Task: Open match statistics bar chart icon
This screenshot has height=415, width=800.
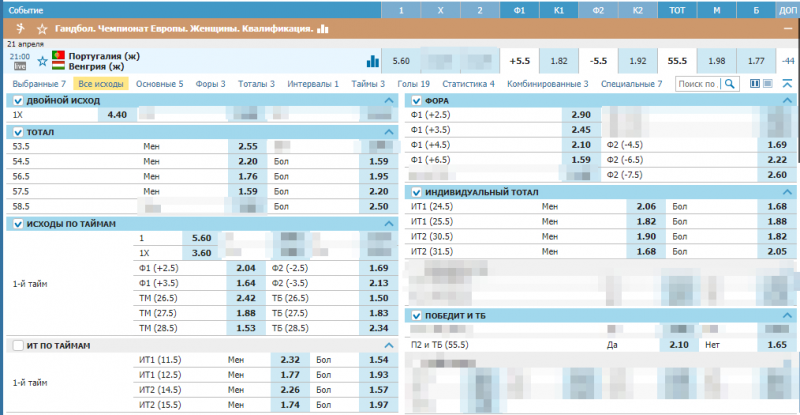Action: click(373, 61)
